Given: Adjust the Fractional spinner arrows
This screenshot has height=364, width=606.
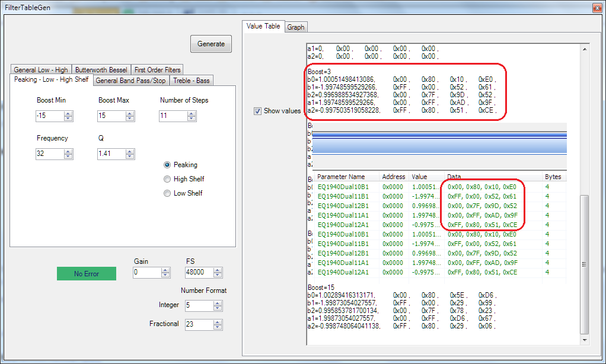Looking at the screenshot, I should point(218,324).
